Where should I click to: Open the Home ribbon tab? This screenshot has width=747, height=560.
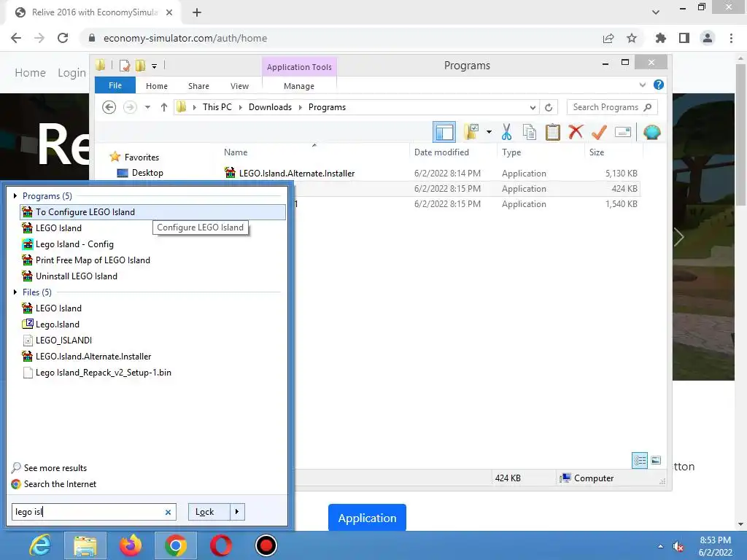[157, 86]
